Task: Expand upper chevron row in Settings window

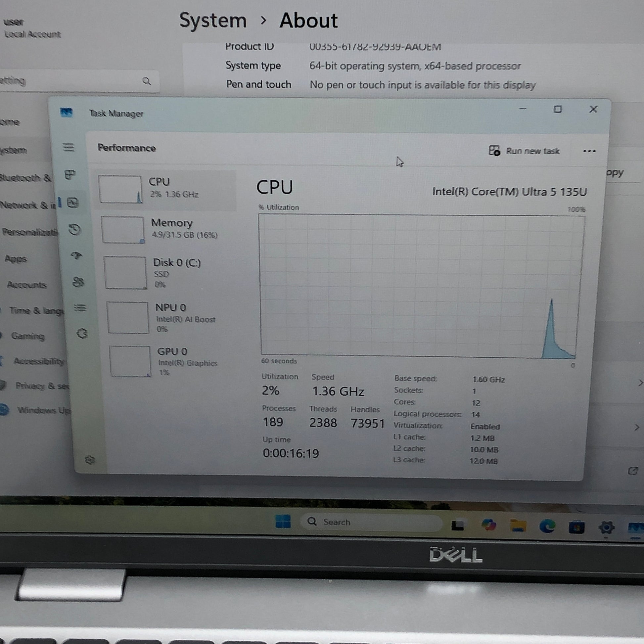Action: [x=640, y=383]
